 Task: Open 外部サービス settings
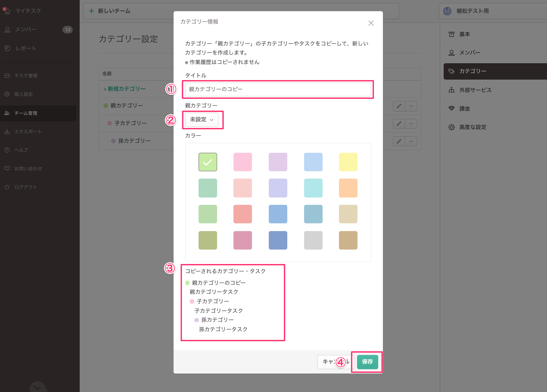(475, 90)
